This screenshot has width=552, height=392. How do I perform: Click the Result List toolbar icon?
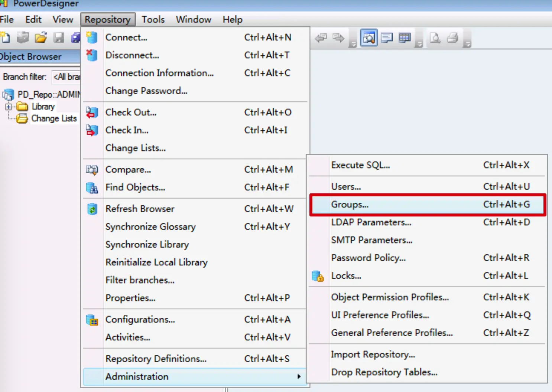click(x=405, y=37)
